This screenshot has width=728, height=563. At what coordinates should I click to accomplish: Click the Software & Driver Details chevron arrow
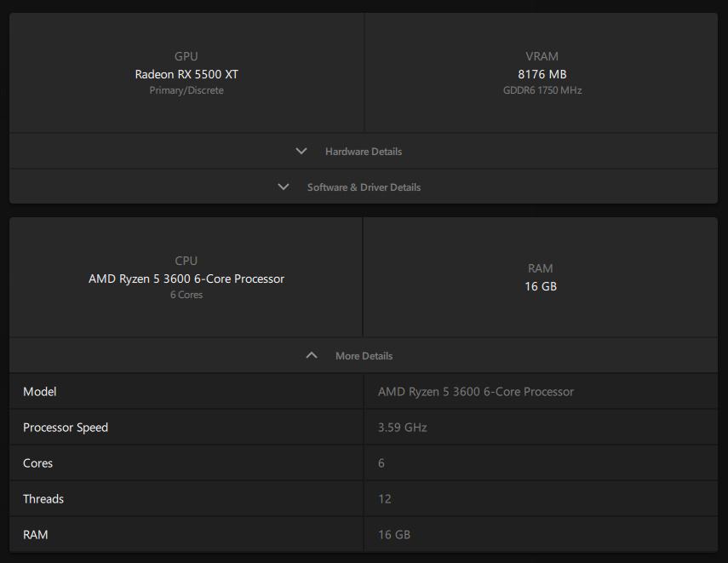[x=284, y=187]
